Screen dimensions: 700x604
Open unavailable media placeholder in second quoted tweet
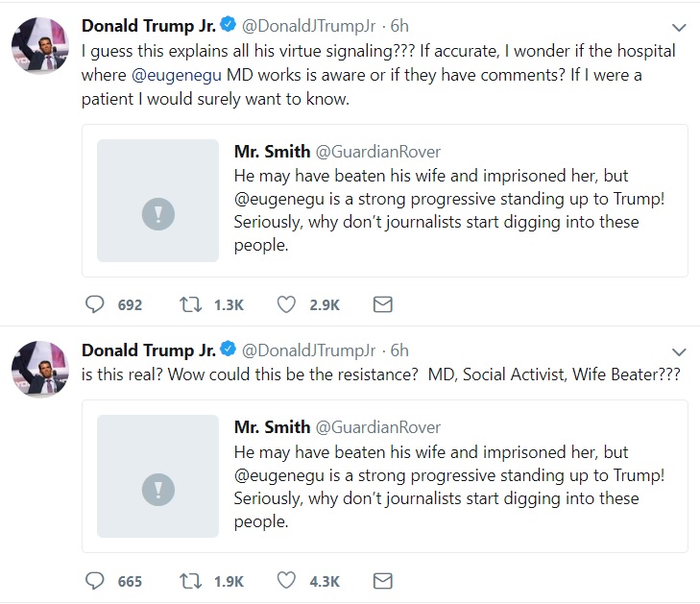click(x=158, y=476)
